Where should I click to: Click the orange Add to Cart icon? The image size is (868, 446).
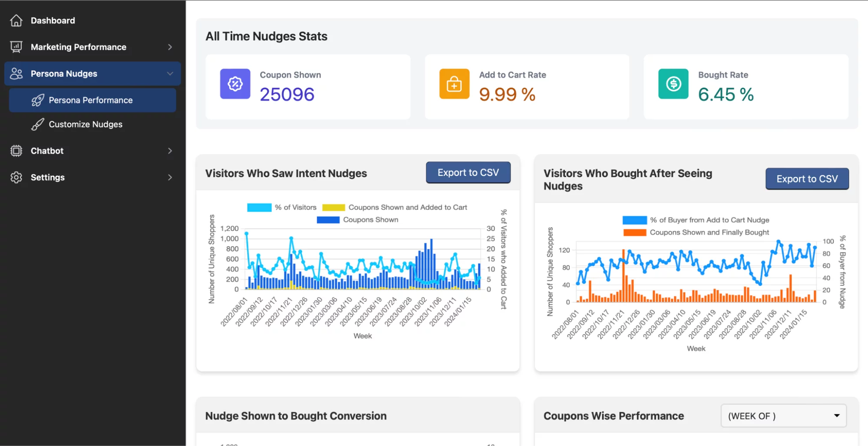click(454, 84)
